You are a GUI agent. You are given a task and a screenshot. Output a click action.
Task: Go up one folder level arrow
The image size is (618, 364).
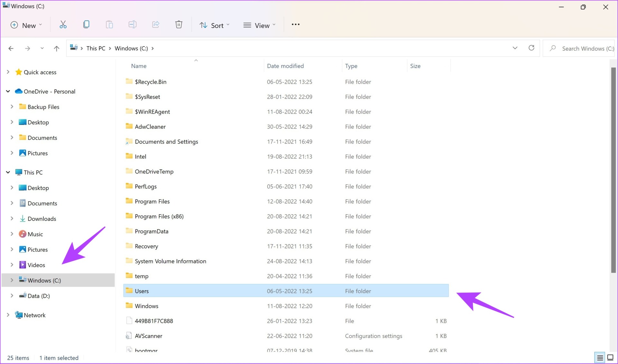(57, 49)
